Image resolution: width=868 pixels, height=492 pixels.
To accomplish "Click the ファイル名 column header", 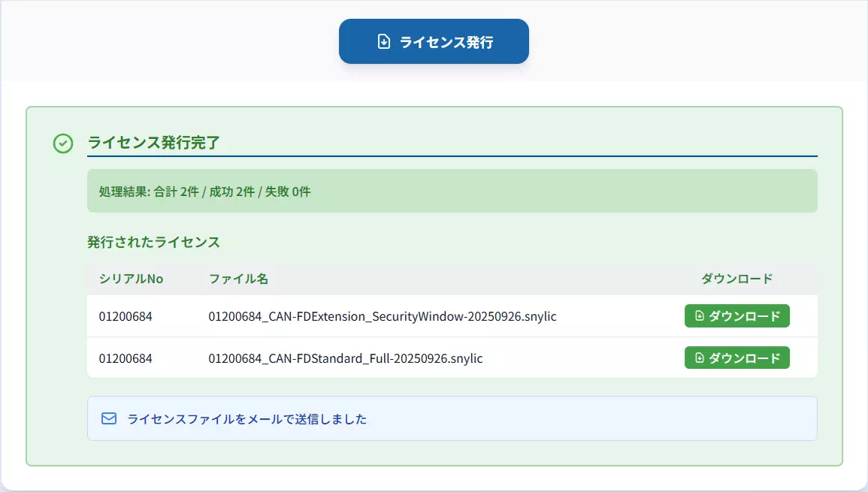I will [240, 278].
